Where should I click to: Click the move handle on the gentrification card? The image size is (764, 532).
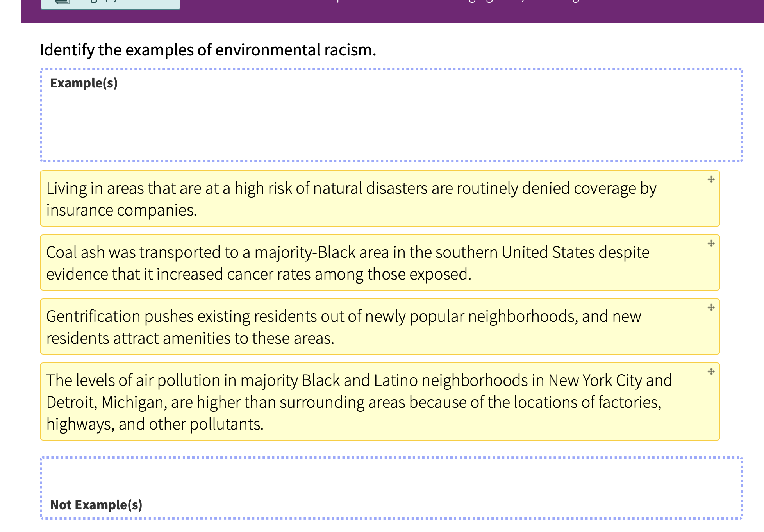click(x=711, y=308)
